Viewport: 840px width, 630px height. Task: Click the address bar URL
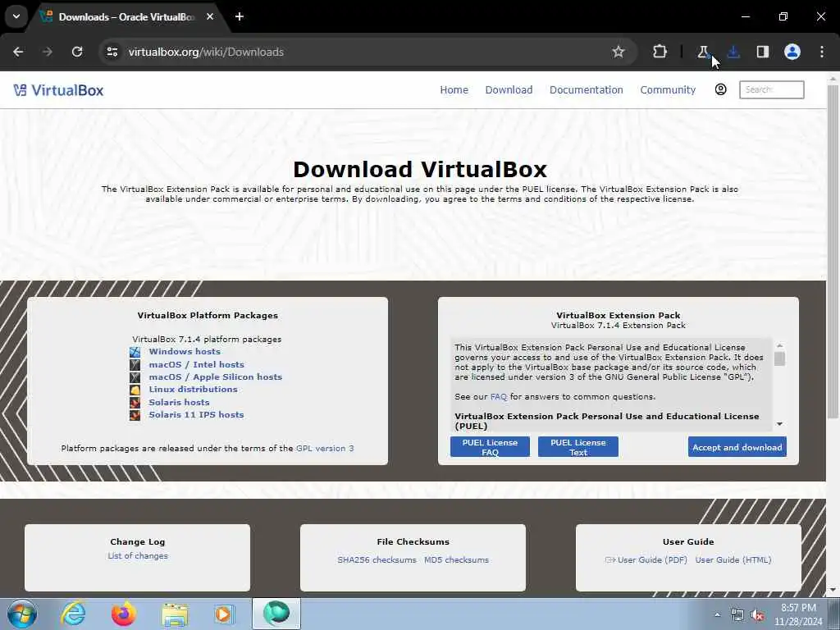tap(206, 52)
